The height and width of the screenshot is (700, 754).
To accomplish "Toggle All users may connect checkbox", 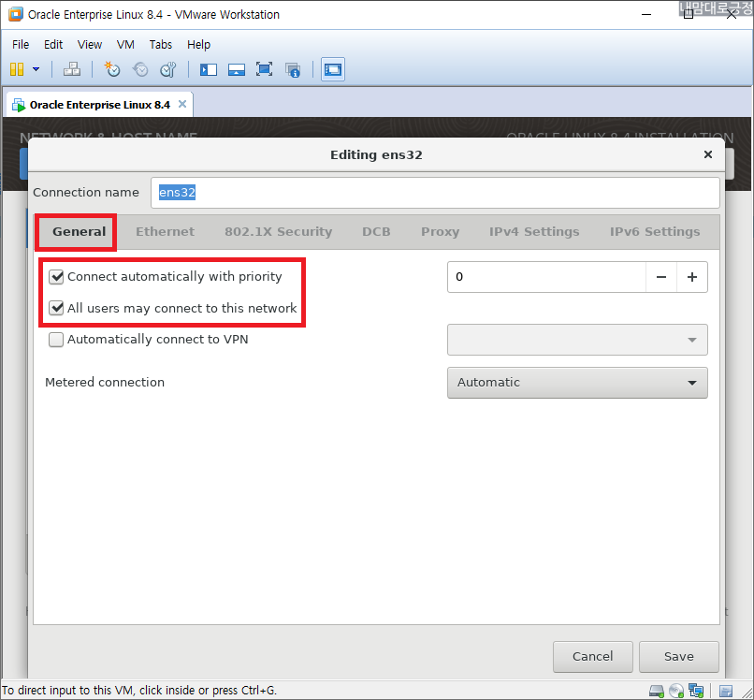I will (56, 308).
